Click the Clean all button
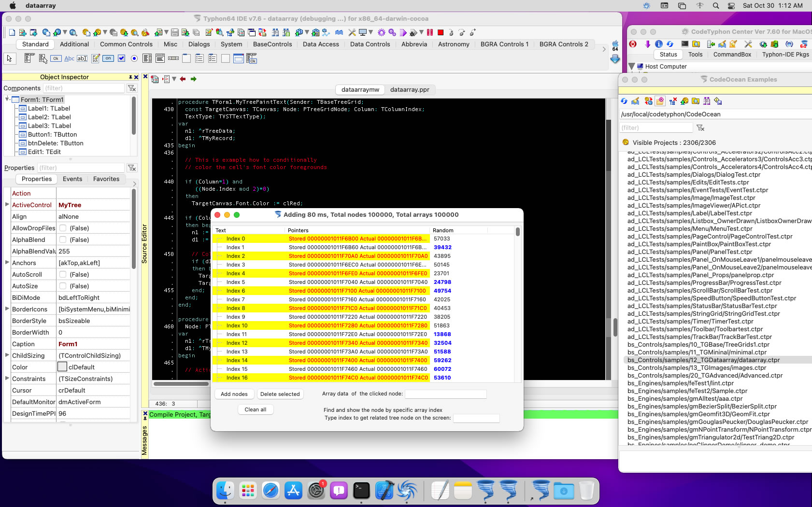Screen dimensions: 812x507 tap(256, 409)
